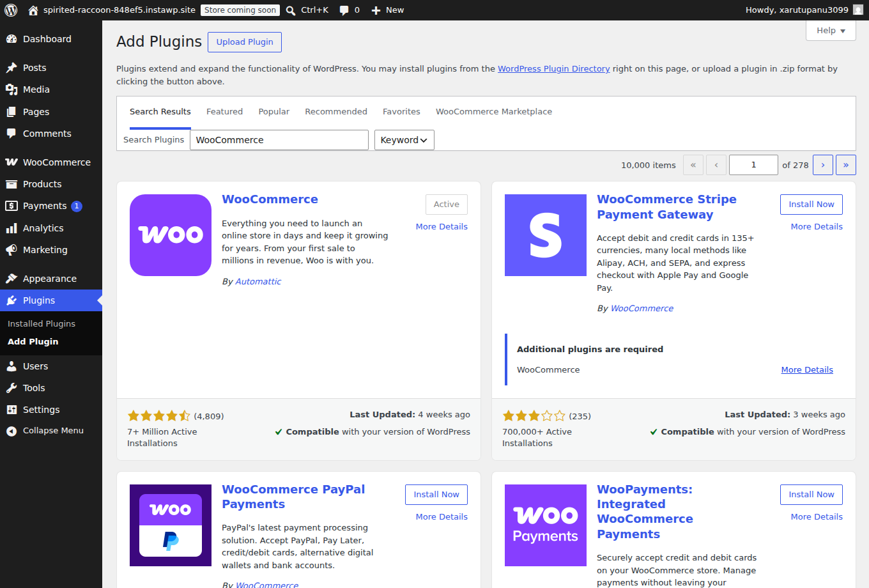Click the Search Plugins text field
Viewport: 869px width, 588px height.
point(279,140)
